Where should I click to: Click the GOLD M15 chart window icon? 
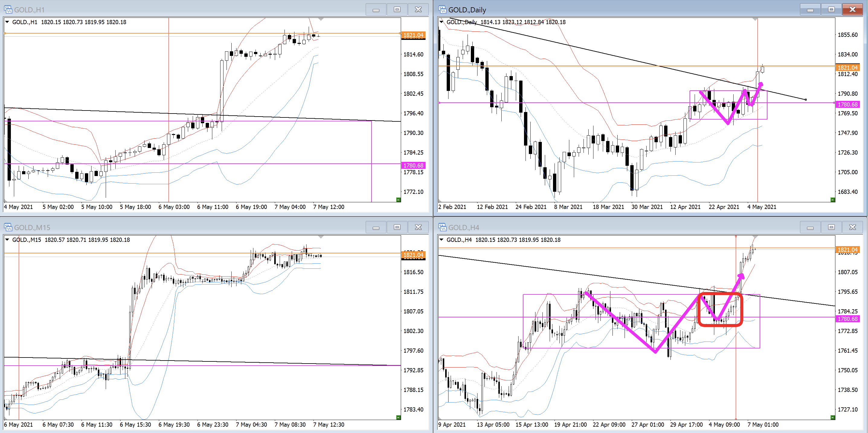[8, 227]
